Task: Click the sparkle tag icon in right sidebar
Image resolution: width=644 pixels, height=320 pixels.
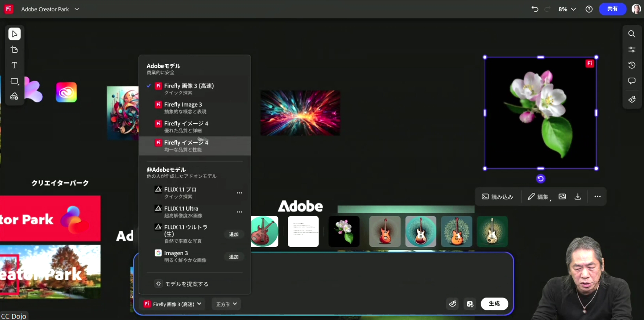Action: [632, 99]
